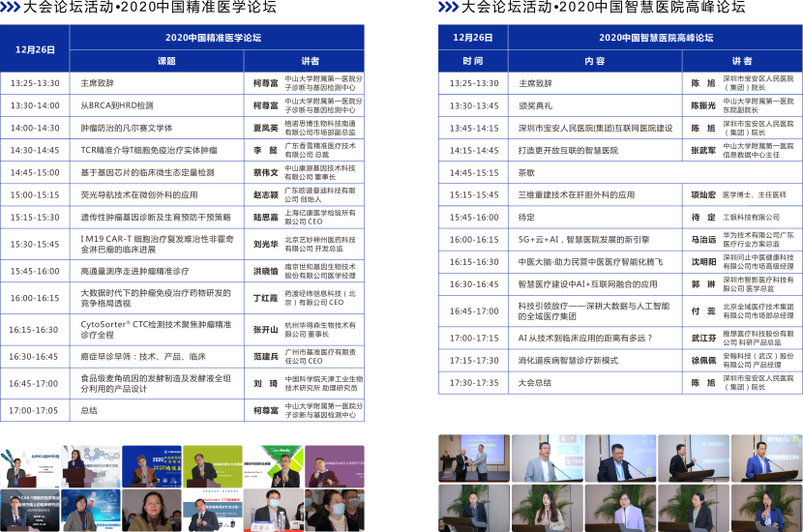Click speaker name '丁红霞'
Screen dimensions: 803x532
(x=266, y=298)
